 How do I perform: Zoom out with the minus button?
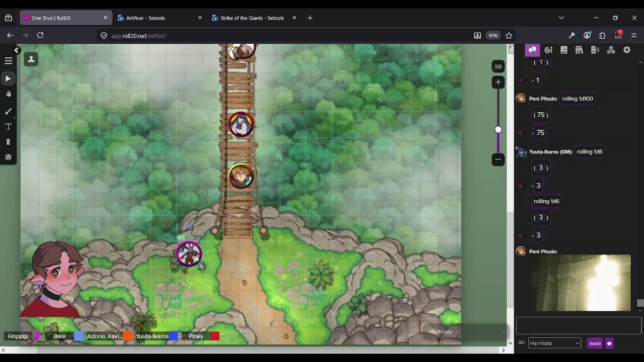(498, 159)
